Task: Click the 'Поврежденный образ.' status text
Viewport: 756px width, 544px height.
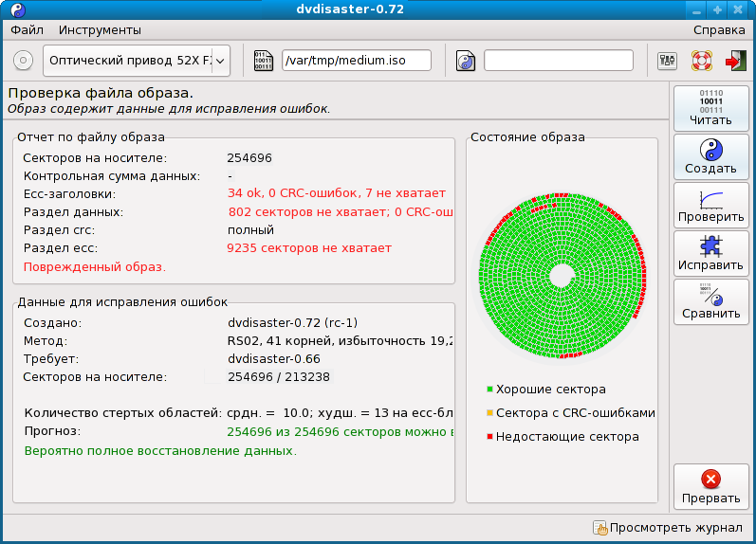Action: click(95, 267)
